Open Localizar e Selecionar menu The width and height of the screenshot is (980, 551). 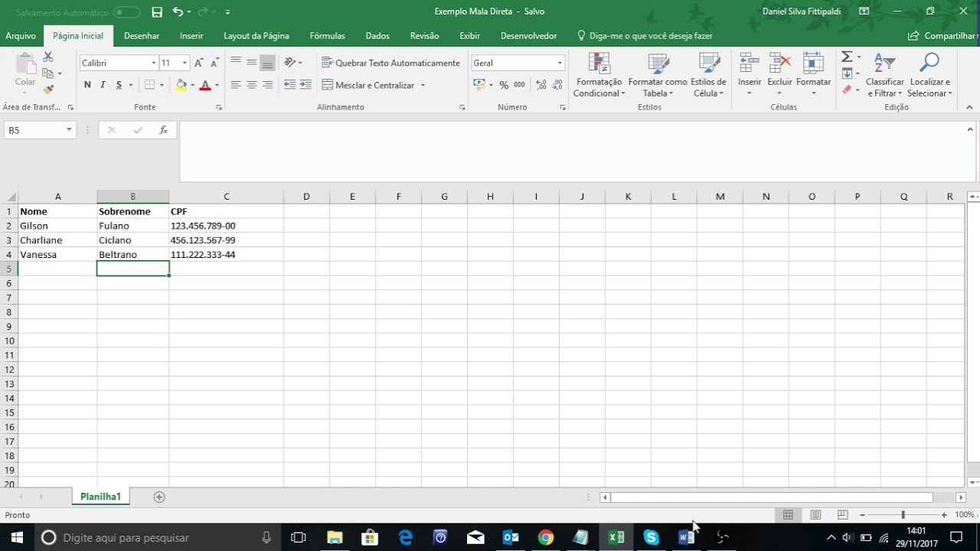pos(929,75)
